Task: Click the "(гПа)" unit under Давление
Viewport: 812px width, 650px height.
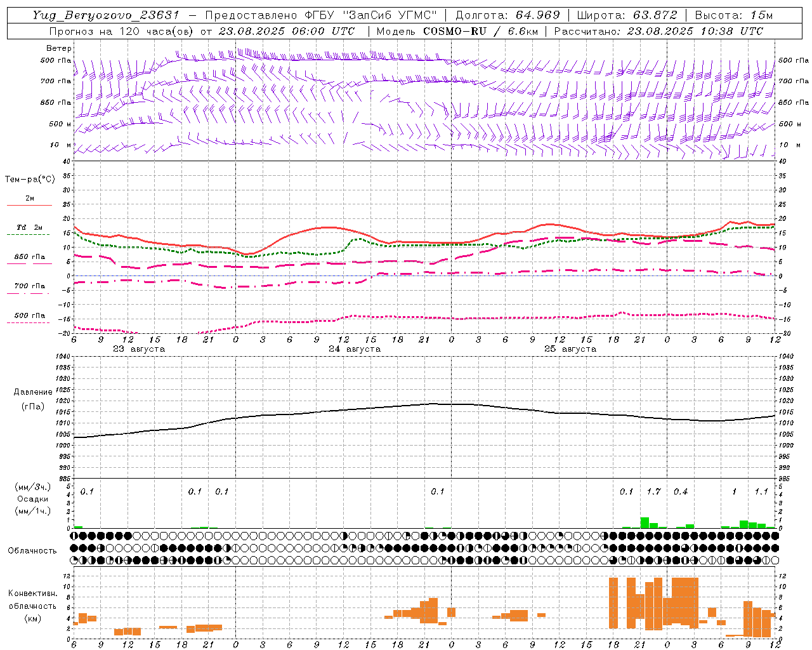Action: pyautogui.click(x=32, y=406)
